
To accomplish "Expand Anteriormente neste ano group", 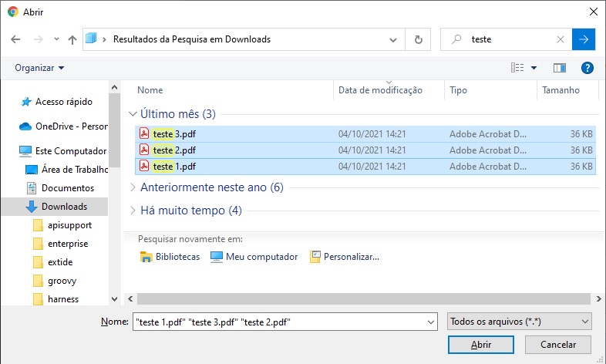I will pos(133,187).
